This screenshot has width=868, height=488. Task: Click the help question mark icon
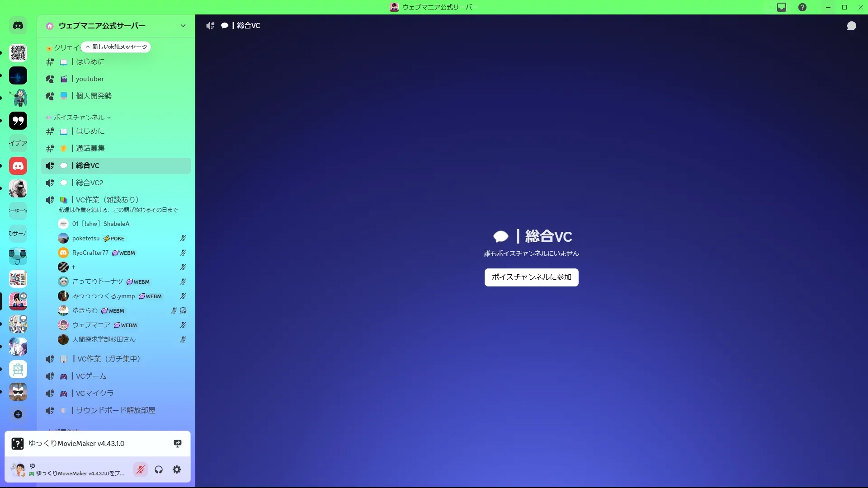tap(802, 7)
